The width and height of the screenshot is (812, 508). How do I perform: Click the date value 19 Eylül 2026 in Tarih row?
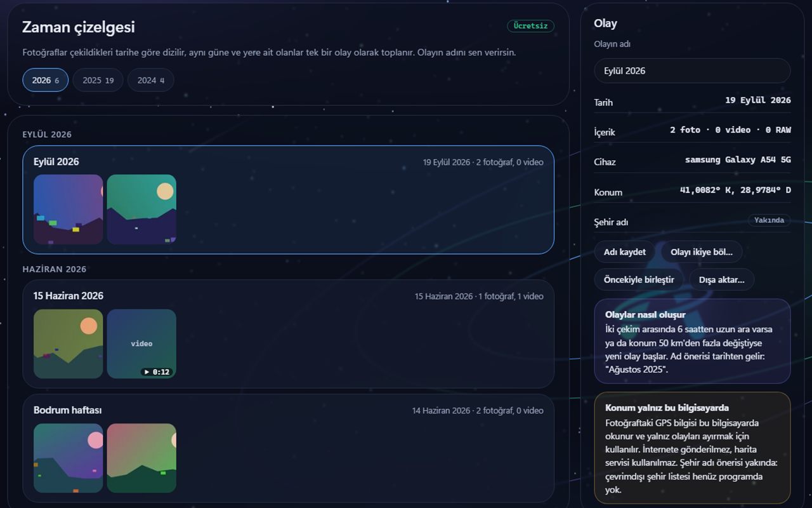(x=758, y=100)
